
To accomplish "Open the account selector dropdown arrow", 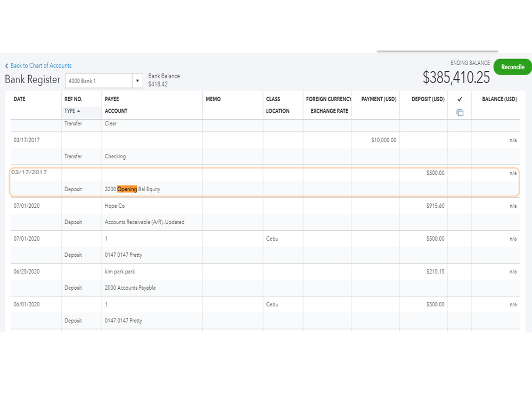I will 137,81.
